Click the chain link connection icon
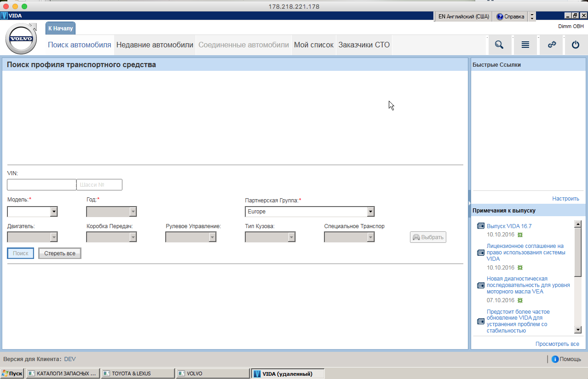This screenshot has width=588, height=379. (551, 45)
